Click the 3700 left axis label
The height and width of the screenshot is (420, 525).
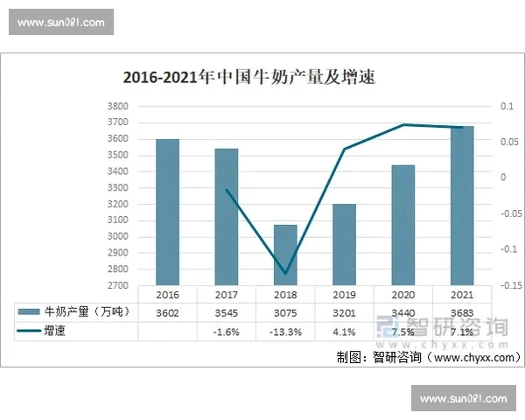point(118,122)
